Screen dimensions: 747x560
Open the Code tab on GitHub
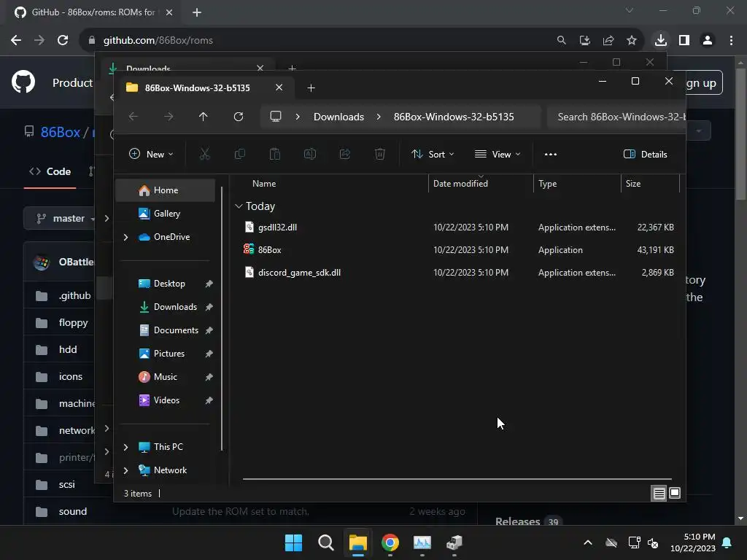pyautogui.click(x=50, y=171)
